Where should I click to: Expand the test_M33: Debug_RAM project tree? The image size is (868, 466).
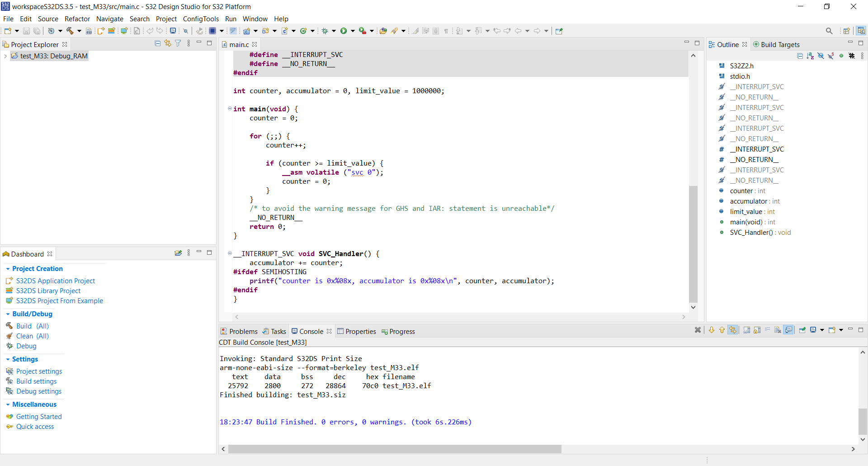pyautogui.click(x=5, y=56)
